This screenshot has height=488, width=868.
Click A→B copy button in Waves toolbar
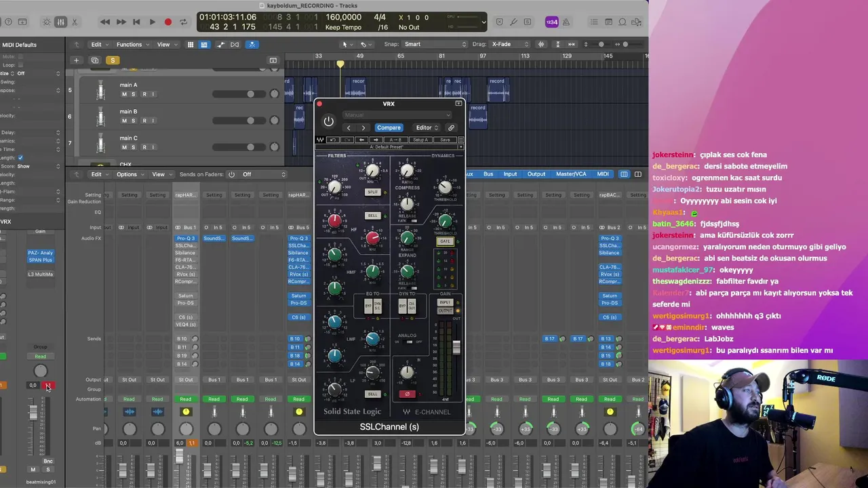396,140
